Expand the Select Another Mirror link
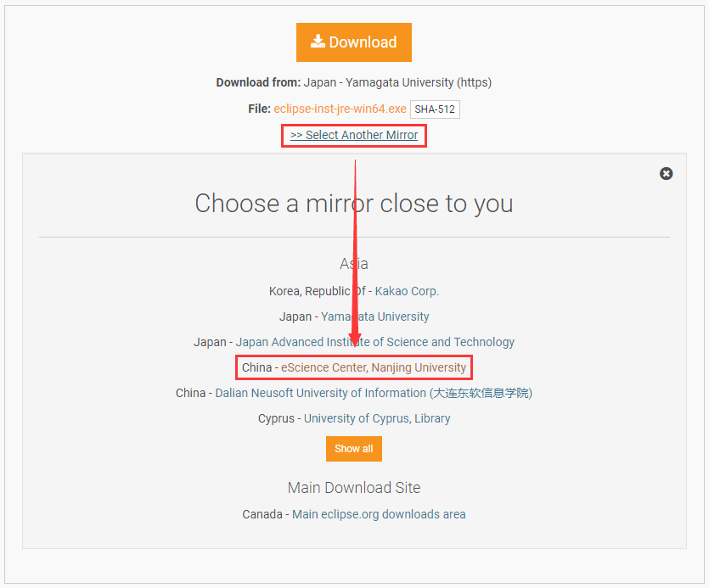Screen dimensions: 709x588 (354, 135)
